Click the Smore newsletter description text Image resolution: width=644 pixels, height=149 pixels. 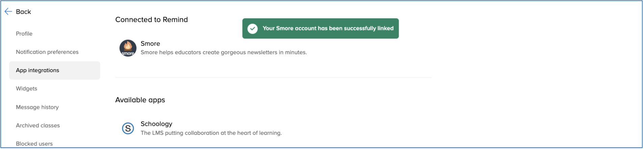[x=224, y=53]
